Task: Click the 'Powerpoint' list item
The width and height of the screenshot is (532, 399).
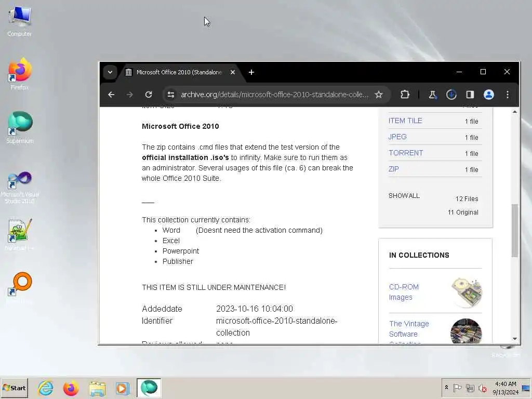Action: pyautogui.click(x=181, y=251)
